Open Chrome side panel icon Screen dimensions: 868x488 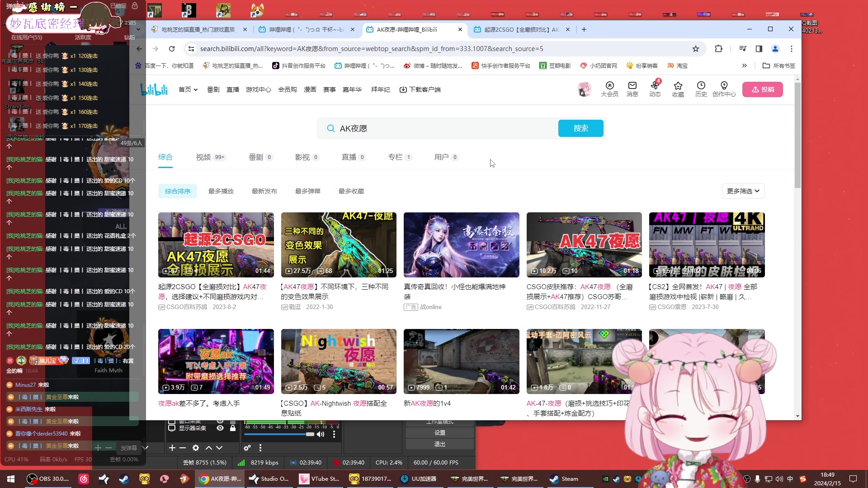[x=759, y=49]
